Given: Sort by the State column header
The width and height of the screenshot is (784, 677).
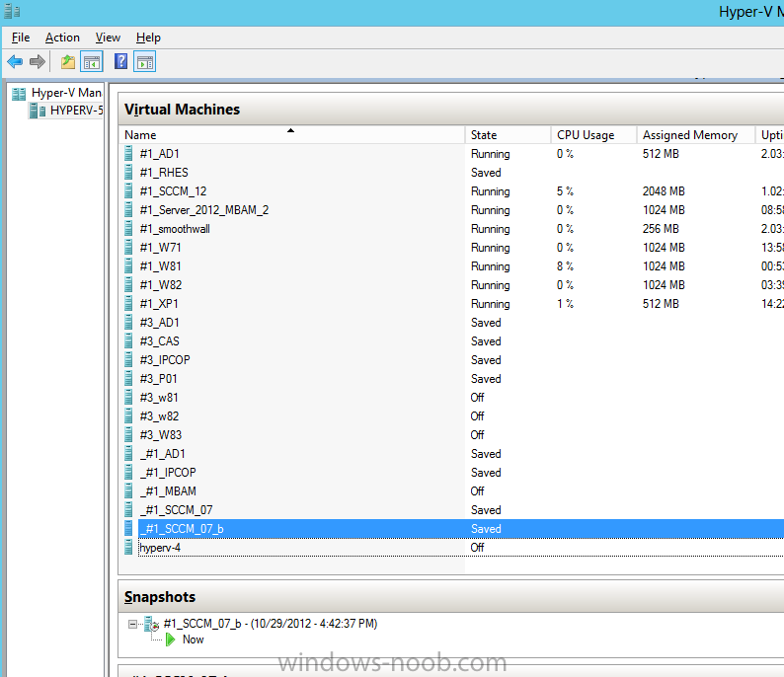Looking at the screenshot, I should (x=509, y=135).
